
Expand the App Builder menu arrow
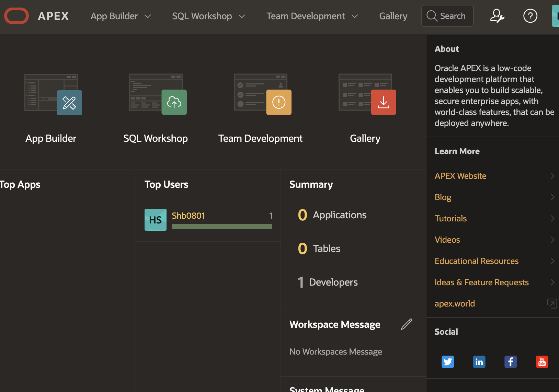coord(148,16)
